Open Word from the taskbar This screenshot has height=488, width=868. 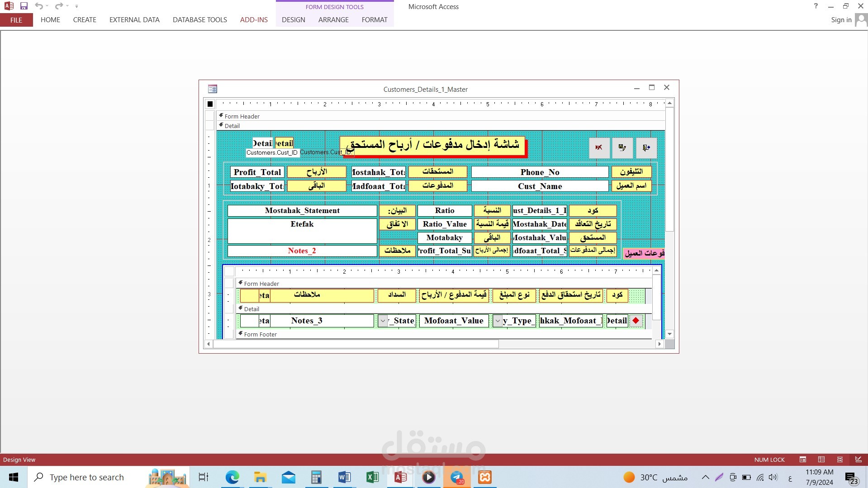pyautogui.click(x=344, y=477)
